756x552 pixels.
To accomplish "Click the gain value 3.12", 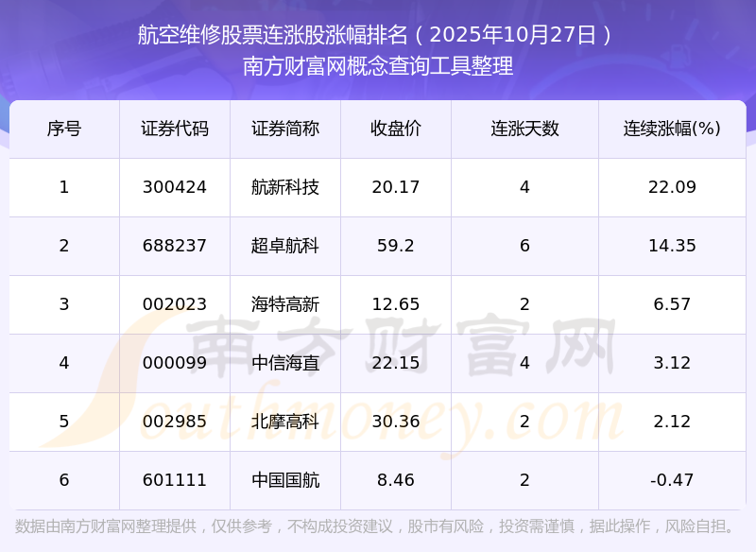I will pyautogui.click(x=672, y=363).
